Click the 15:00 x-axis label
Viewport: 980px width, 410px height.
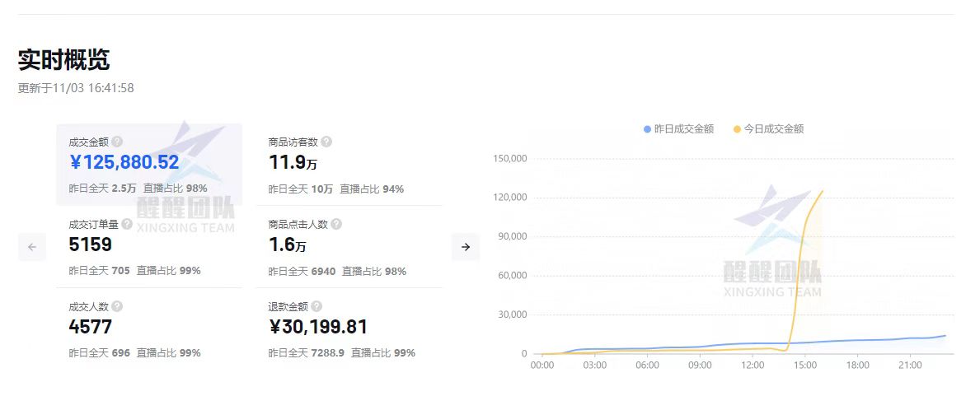pos(805,366)
